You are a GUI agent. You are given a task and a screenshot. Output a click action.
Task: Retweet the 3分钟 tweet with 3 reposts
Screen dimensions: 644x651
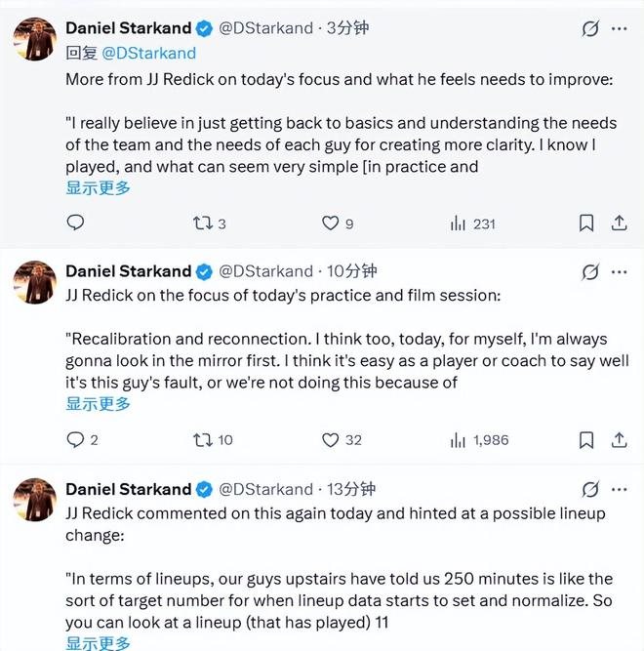point(202,224)
